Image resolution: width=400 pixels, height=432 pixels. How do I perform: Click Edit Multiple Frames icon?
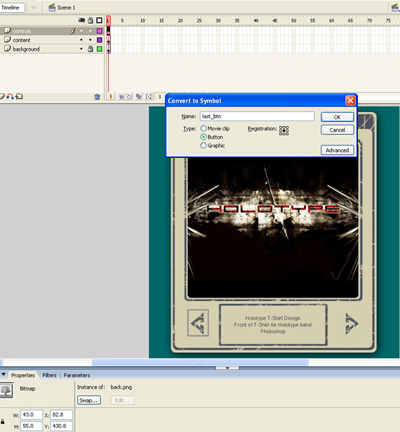139,97
